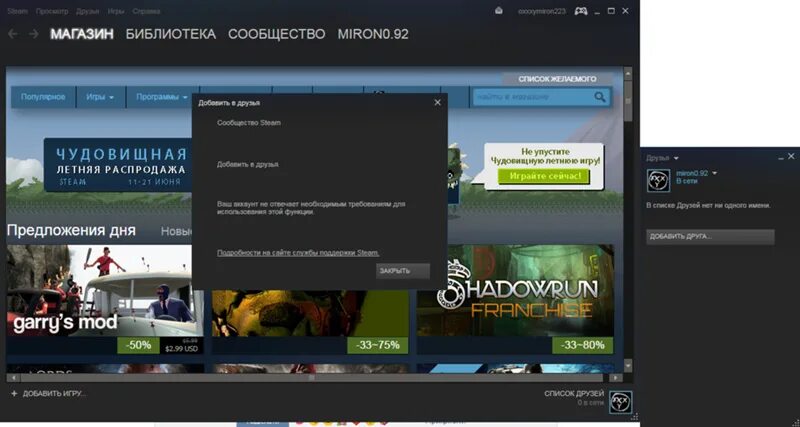The width and height of the screenshot is (800, 427).
Task: Open 'СПИСОК ЖЕЛАЕМОГО' wishlist button
Action: pos(557,79)
